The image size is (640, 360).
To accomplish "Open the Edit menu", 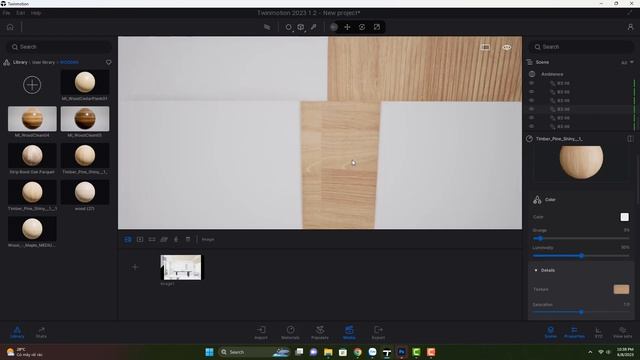I will click(x=20, y=13).
